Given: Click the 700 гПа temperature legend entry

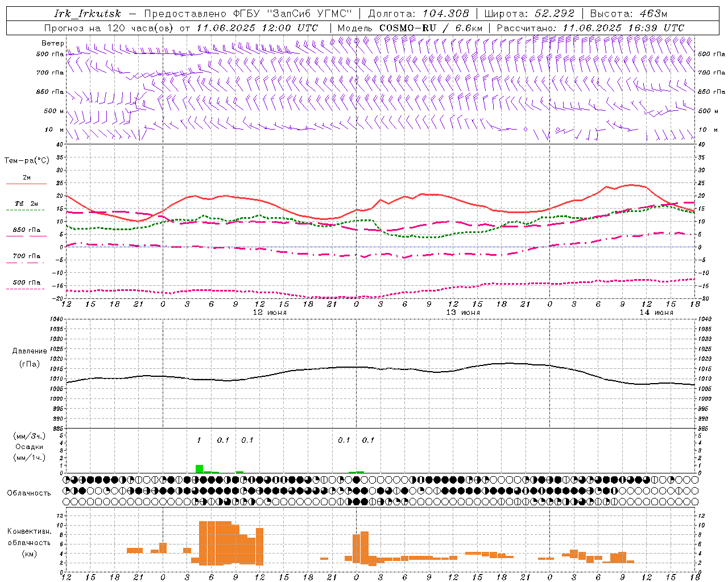Looking at the screenshot, I should point(26,256).
